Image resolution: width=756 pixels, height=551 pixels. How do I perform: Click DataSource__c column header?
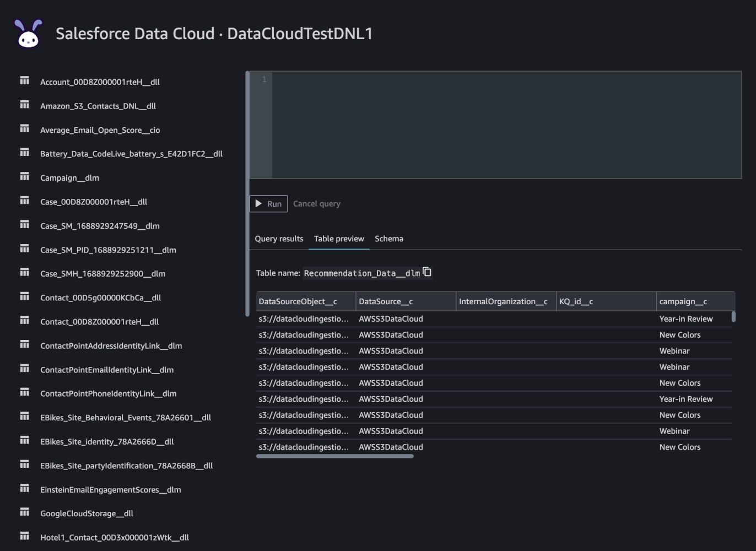pos(406,301)
